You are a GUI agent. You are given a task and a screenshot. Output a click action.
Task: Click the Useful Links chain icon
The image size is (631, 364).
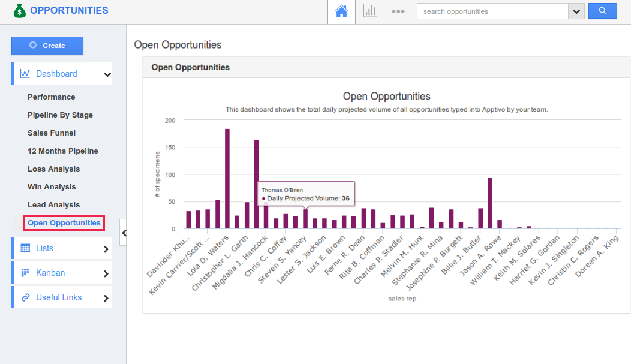click(x=25, y=297)
